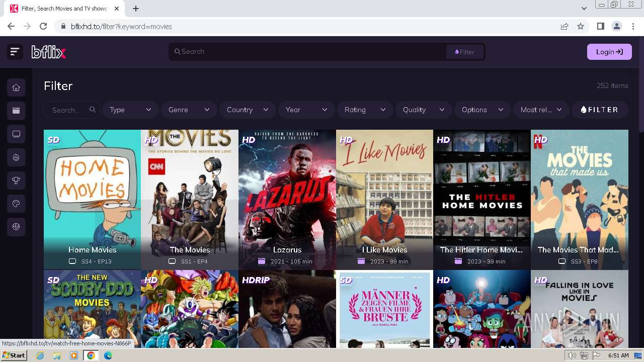Expand the Country filter dropdown
The image size is (644, 362).
click(248, 110)
